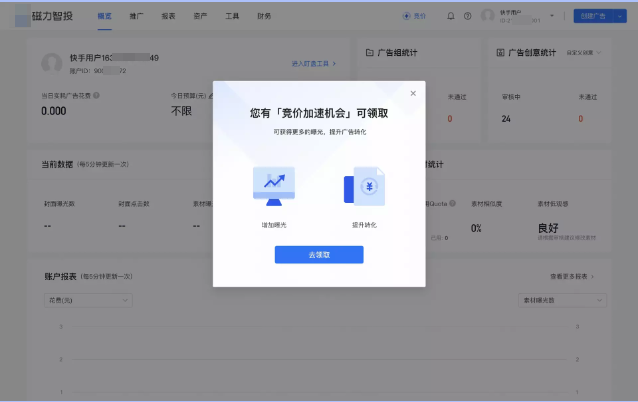Screen dimensions: 638x402
Task: Click the 账户报表 heading
Action: pos(61,276)
